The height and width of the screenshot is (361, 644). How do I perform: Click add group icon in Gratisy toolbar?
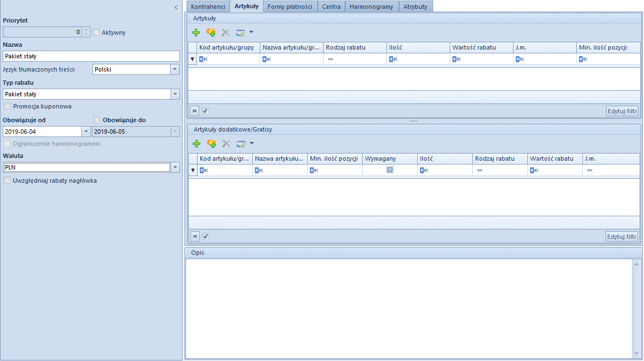coord(211,144)
